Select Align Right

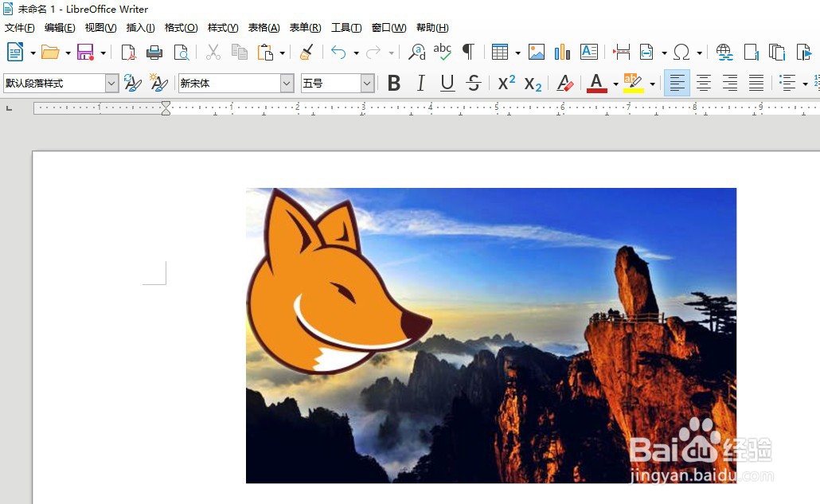coord(729,83)
